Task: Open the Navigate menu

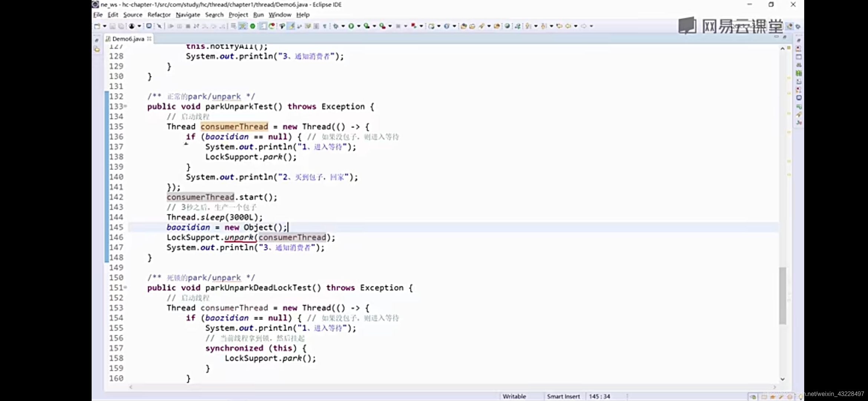Action: [188, 15]
